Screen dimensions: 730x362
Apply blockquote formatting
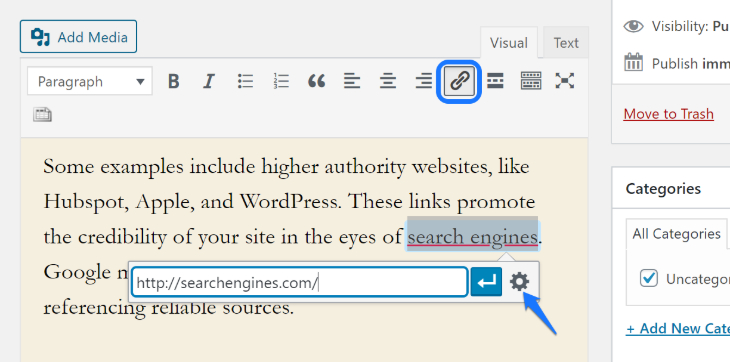coord(317,81)
